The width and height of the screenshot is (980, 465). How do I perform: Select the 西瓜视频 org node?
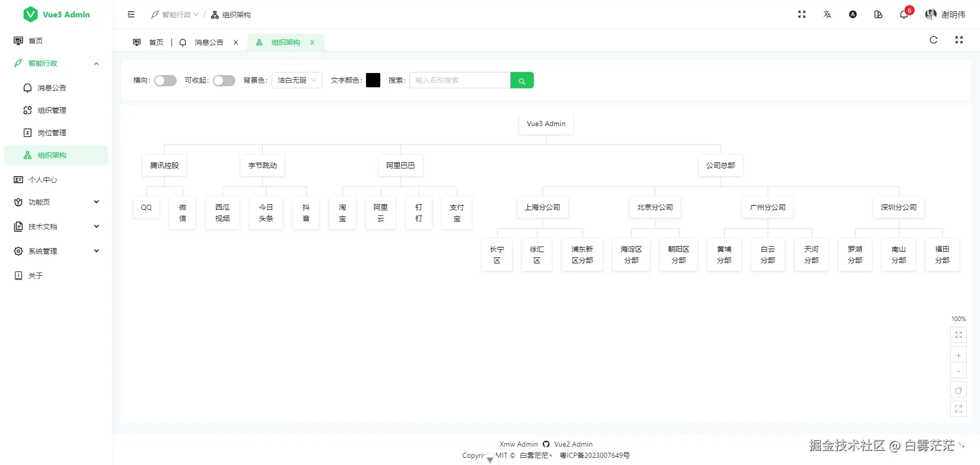tap(223, 213)
